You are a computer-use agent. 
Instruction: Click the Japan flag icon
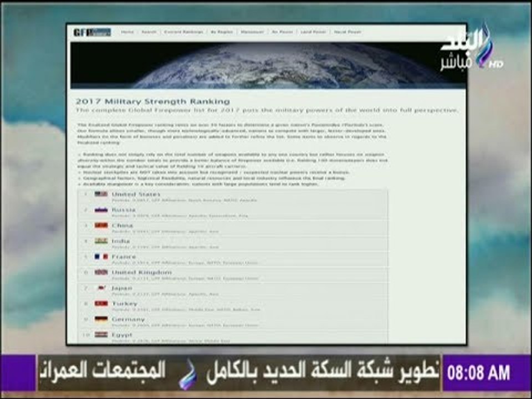(101, 288)
